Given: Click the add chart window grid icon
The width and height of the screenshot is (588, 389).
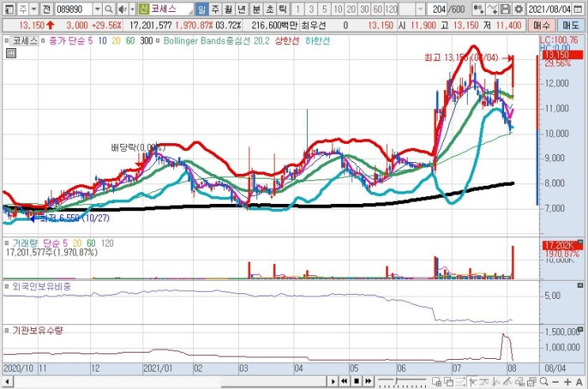Looking at the screenshot, I should (437, 382).
